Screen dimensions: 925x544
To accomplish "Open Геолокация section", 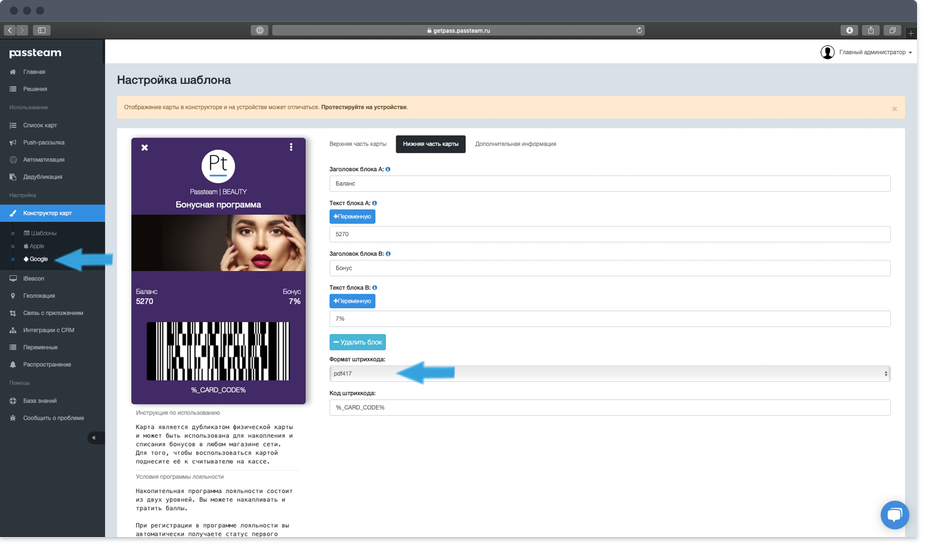I will [x=38, y=296].
